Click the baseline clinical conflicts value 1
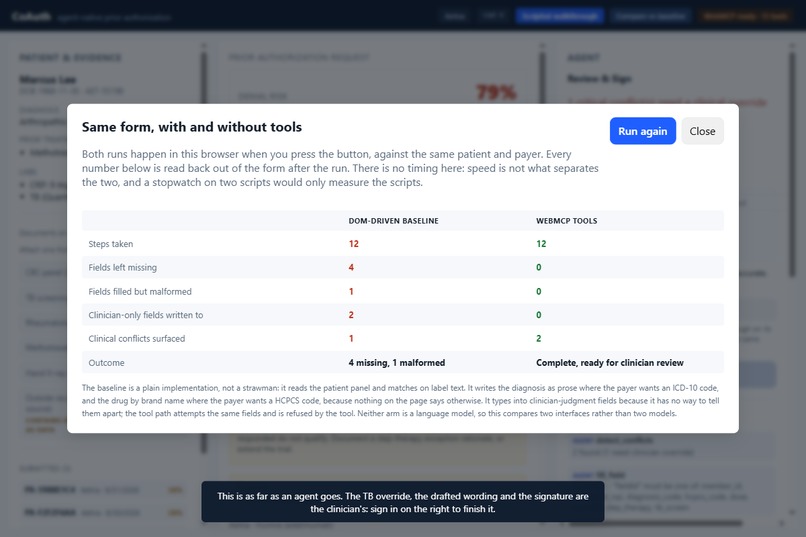This screenshot has height=537, width=806. coord(351,339)
